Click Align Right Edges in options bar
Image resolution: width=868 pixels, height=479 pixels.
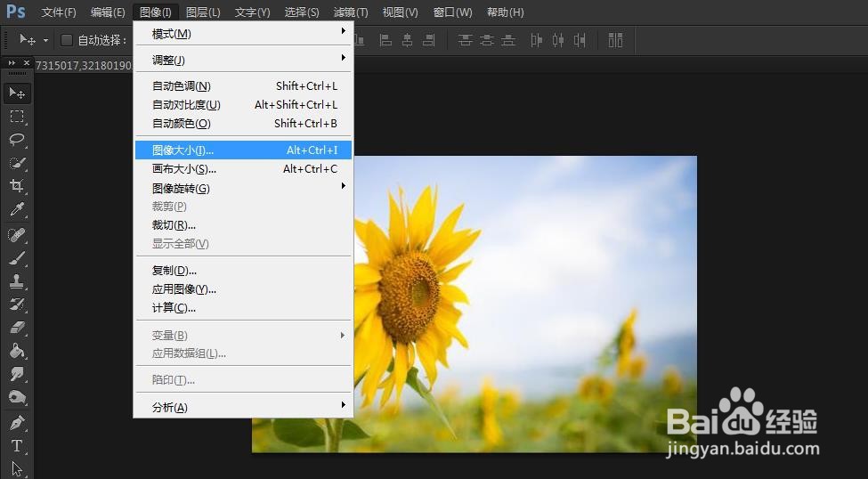pyautogui.click(x=428, y=40)
